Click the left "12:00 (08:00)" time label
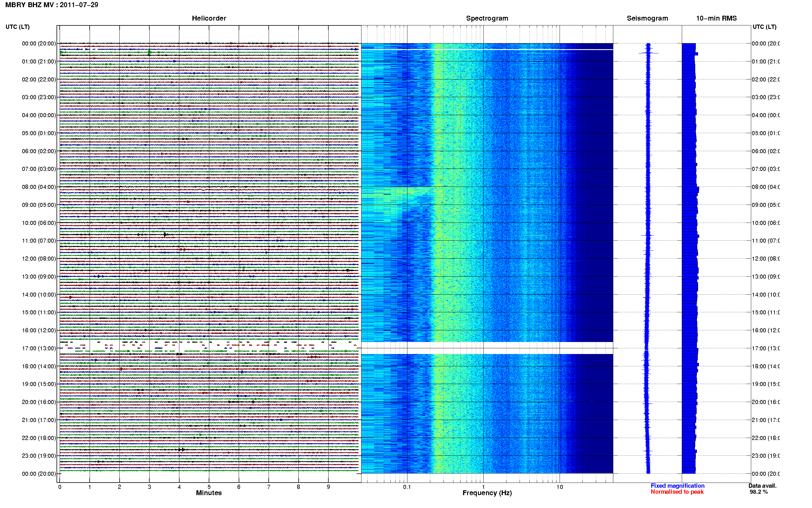812x508 pixels. click(39, 259)
